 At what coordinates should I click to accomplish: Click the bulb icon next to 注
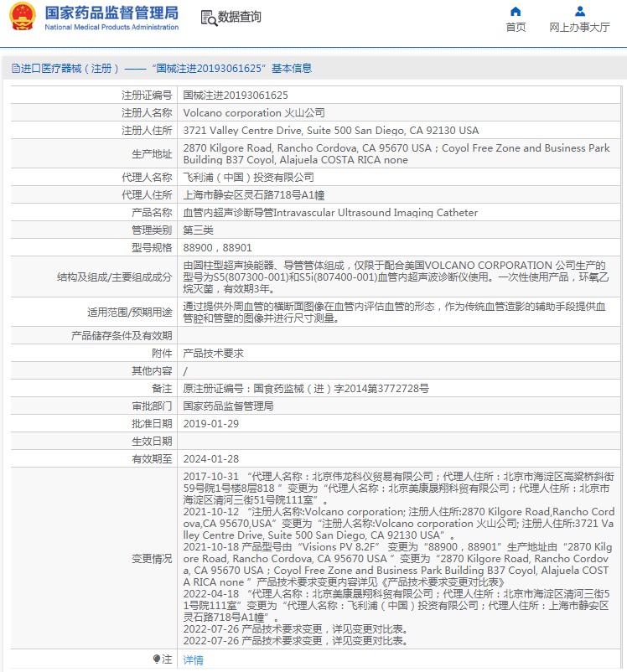click(157, 659)
